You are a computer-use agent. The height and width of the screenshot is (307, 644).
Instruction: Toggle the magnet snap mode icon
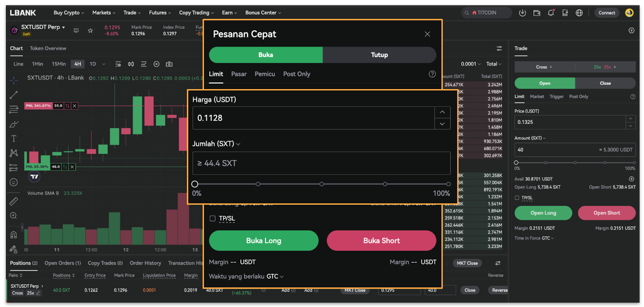point(14,234)
